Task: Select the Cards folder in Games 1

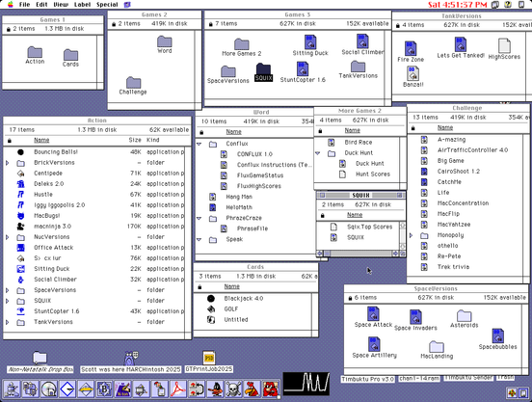Action: (x=70, y=55)
